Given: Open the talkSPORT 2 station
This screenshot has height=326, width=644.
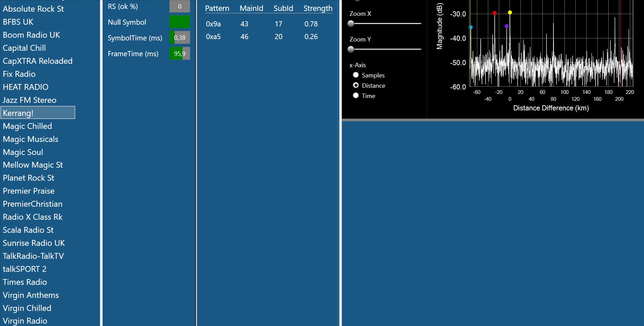Looking at the screenshot, I should pos(25,269).
